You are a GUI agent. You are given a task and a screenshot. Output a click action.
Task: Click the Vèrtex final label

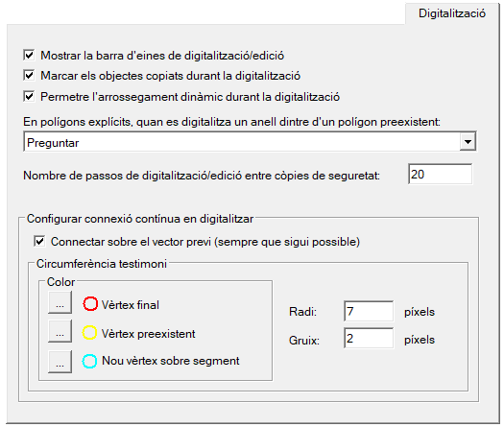pyautogui.click(x=131, y=305)
